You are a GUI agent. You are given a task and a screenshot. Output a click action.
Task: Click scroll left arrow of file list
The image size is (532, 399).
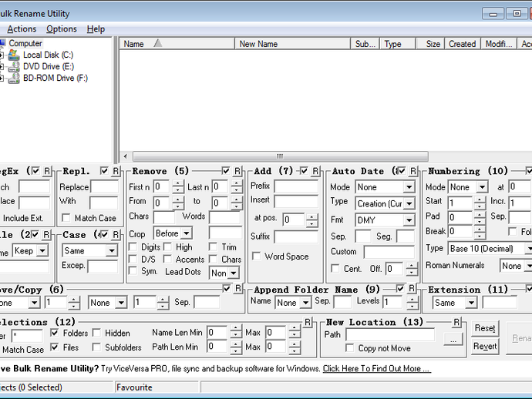pyautogui.click(x=126, y=156)
